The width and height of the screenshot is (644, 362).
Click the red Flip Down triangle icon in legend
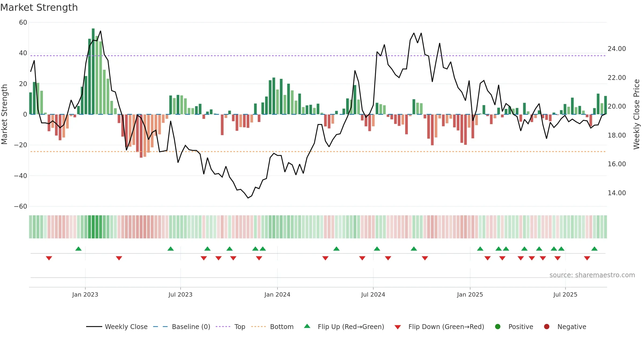point(398,327)
